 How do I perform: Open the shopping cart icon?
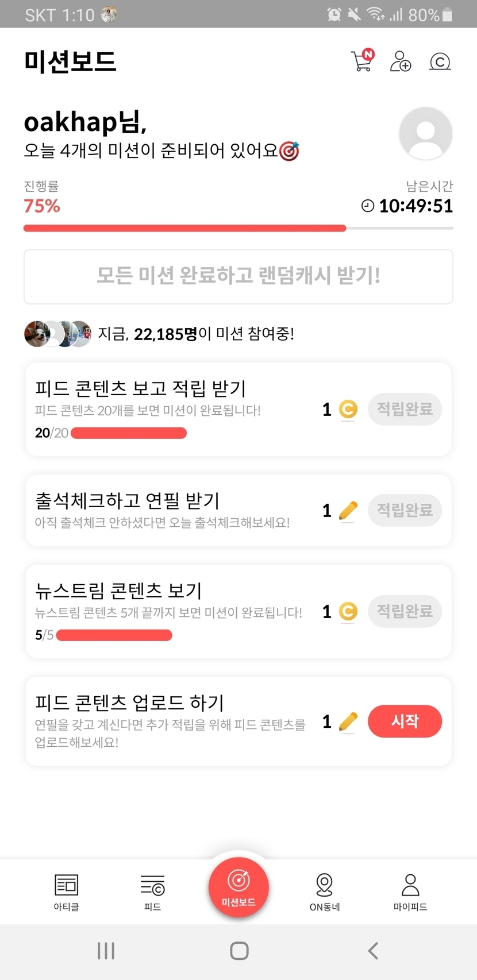tap(361, 61)
